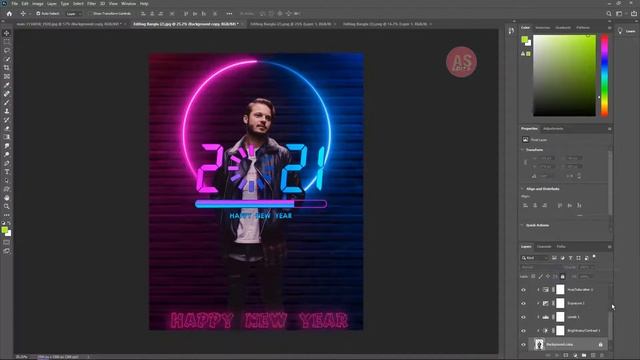Screen dimensions: 640x360
Task: Open the Layers panel options menu
Action: pyautogui.click(x=609, y=247)
